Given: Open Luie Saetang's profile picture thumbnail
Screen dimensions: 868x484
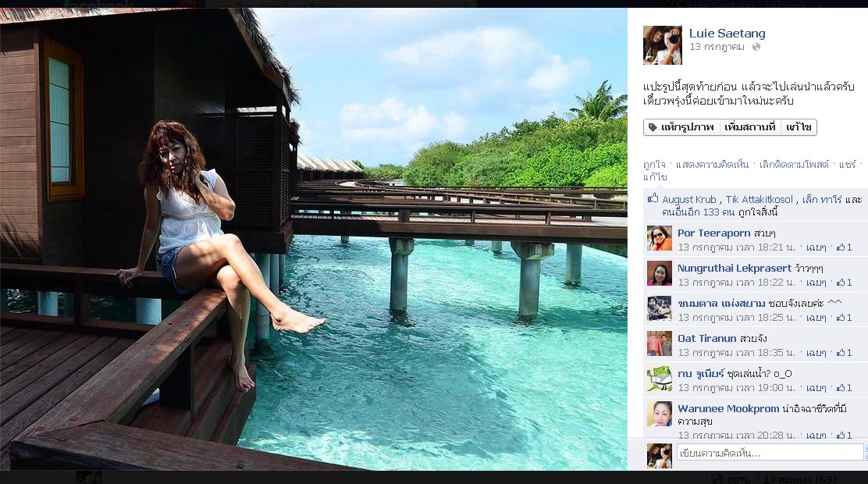Looking at the screenshot, I should [662, 44].
